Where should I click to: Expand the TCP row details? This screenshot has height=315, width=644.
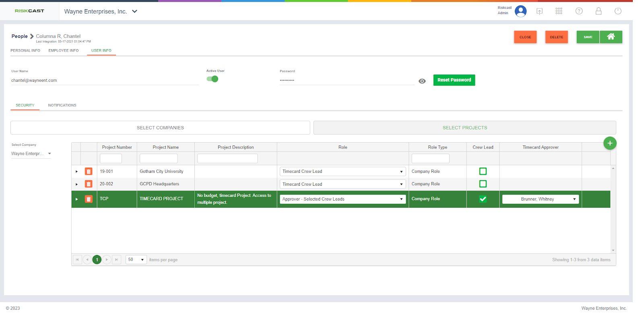click(x=76, y=199)
